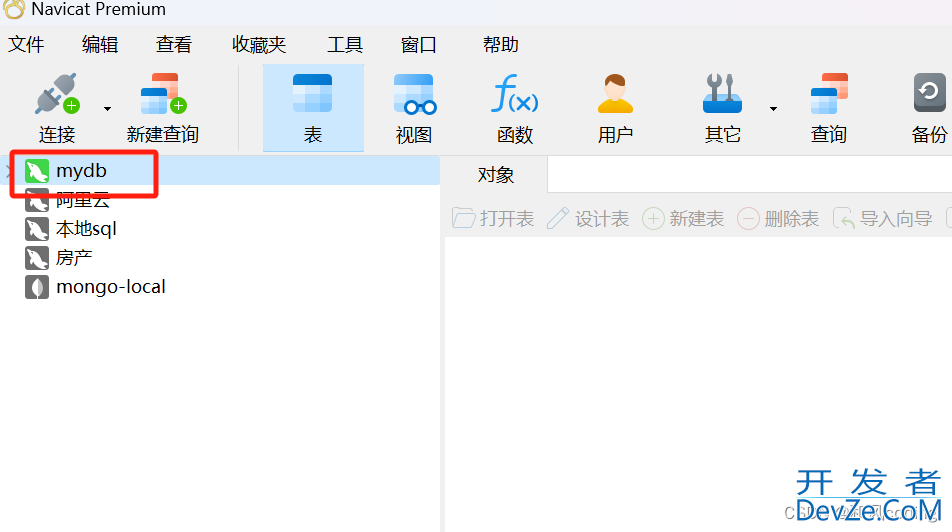Click the 房产 dolphin icon
Image resolution: width=952 pixels, height=532 pixels.
point(36,258)
